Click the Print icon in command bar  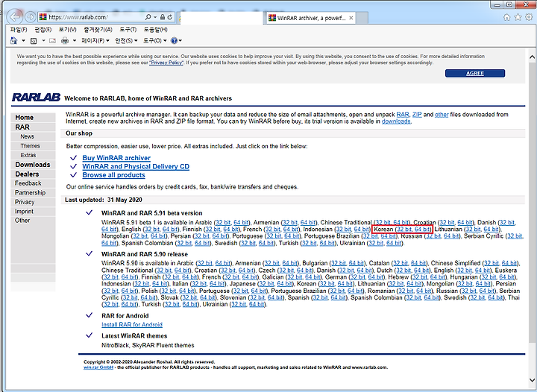(x=65, y=41)
